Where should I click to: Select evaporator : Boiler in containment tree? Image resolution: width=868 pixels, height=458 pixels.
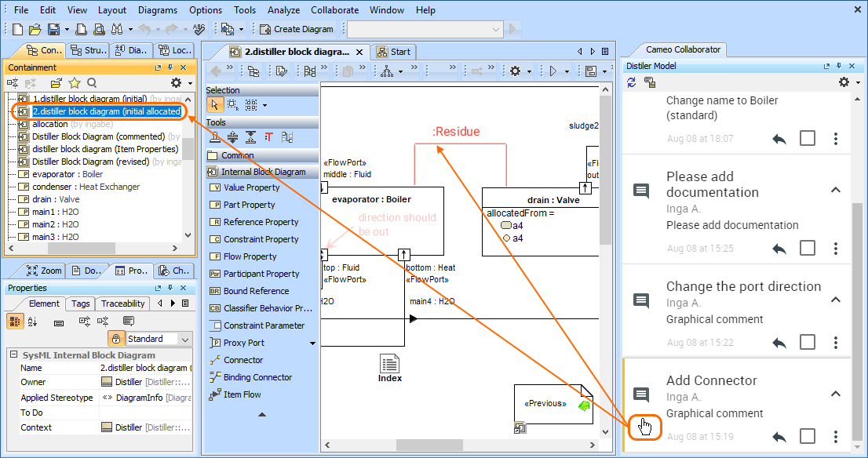pos(67,174)
